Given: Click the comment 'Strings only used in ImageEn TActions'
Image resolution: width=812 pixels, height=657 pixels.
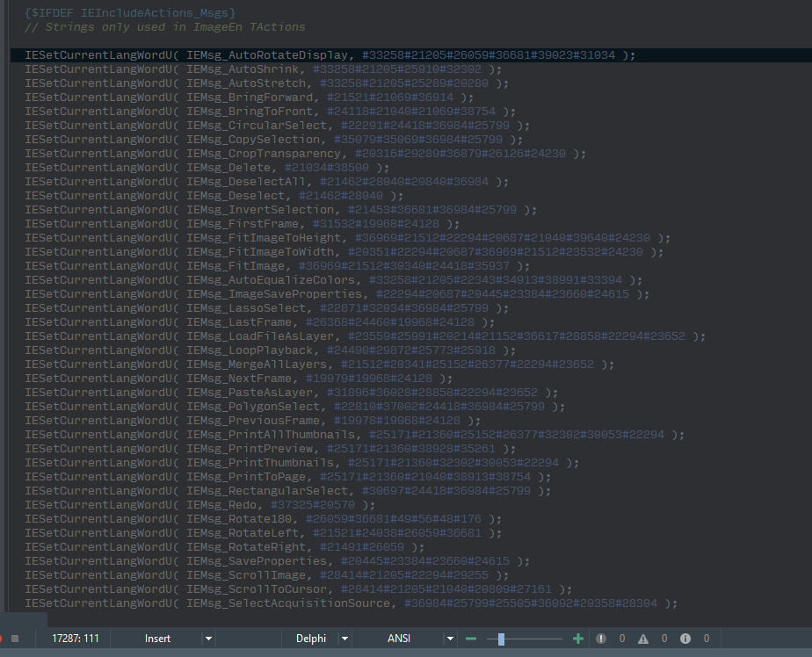Looking at the screenshot, I should 165,27.
